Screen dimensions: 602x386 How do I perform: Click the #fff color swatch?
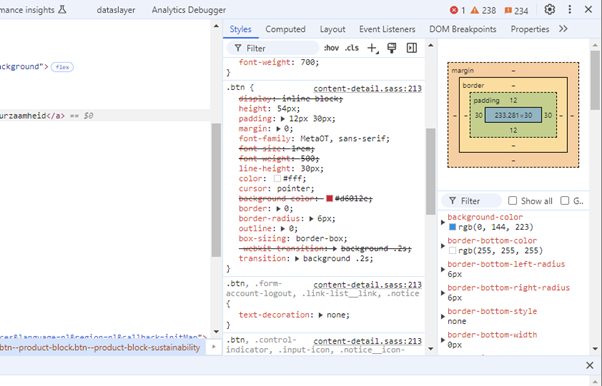277,179
